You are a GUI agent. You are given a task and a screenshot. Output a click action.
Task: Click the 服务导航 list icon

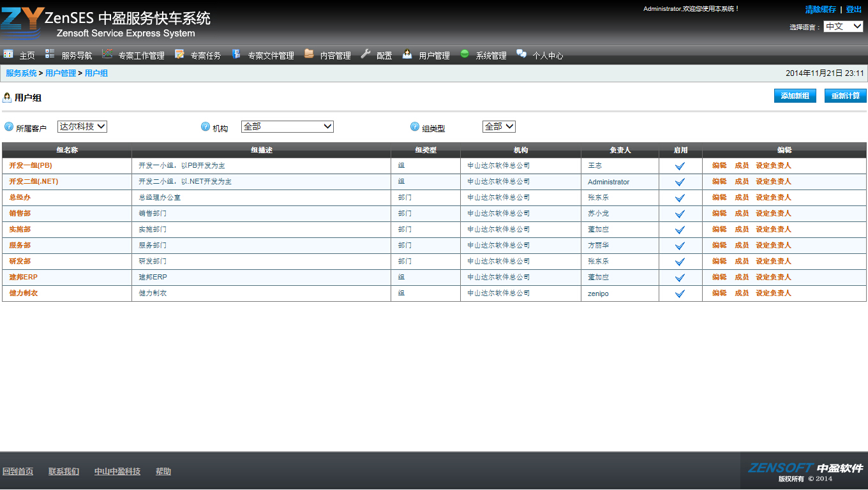click(x=50, y=54)
